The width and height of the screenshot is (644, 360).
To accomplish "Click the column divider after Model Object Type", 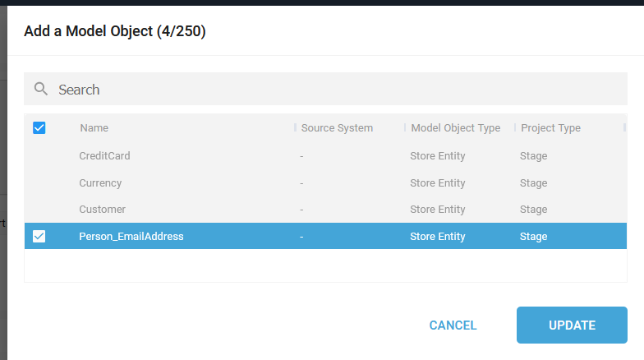I will pyautogui.click(x=514, y=127).
